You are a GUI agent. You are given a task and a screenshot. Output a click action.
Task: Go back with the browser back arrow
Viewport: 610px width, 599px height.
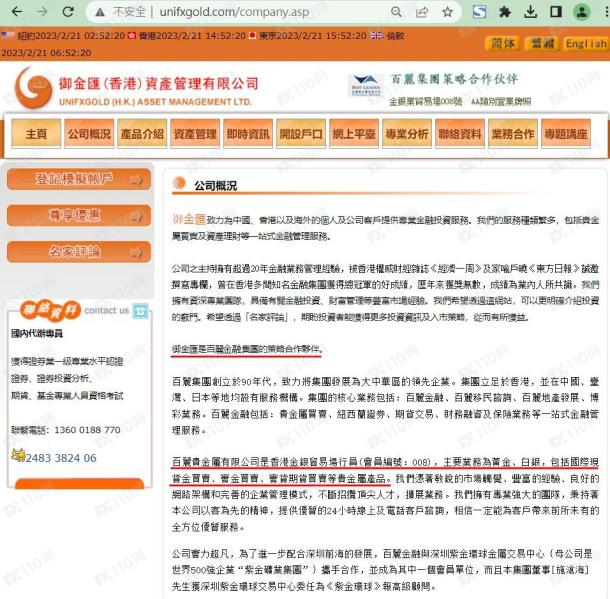(x=16, y=12)
